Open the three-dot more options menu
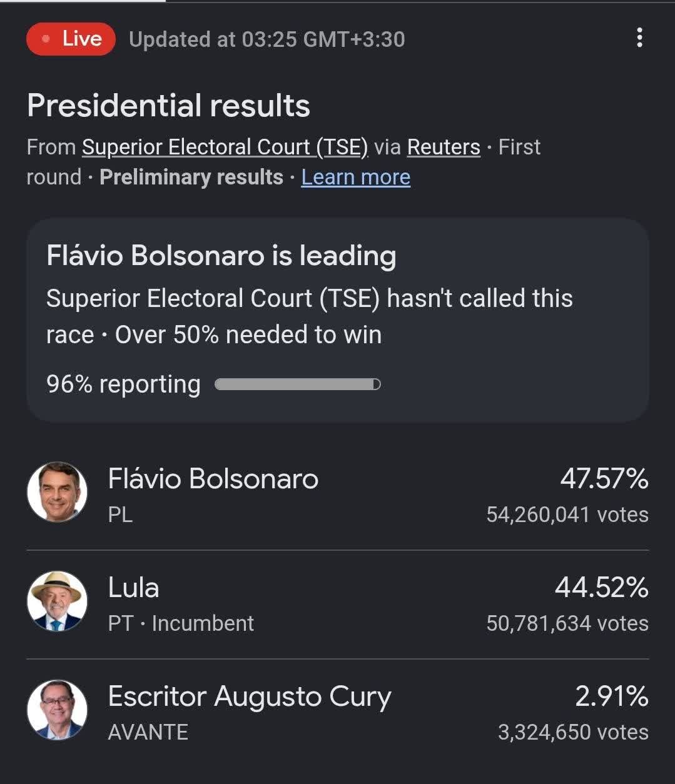The width and height of the screenshot is (675, 784). click(x=639, y=38)
